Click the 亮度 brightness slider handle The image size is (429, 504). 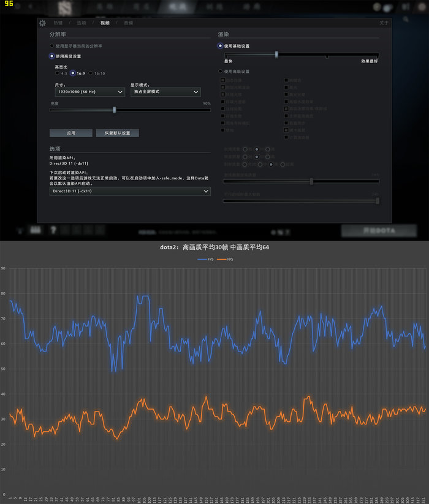point(115,110)
